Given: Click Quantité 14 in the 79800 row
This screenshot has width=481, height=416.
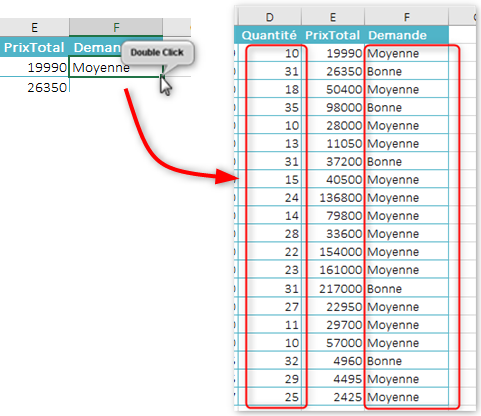Looking at the screenshot, I should click(270, 215).
